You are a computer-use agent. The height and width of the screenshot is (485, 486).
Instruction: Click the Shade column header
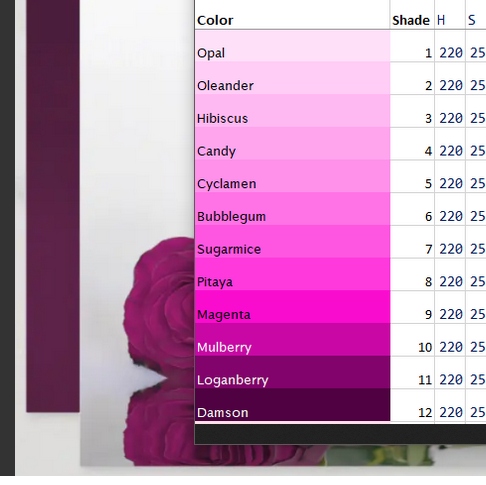(411, 20)
